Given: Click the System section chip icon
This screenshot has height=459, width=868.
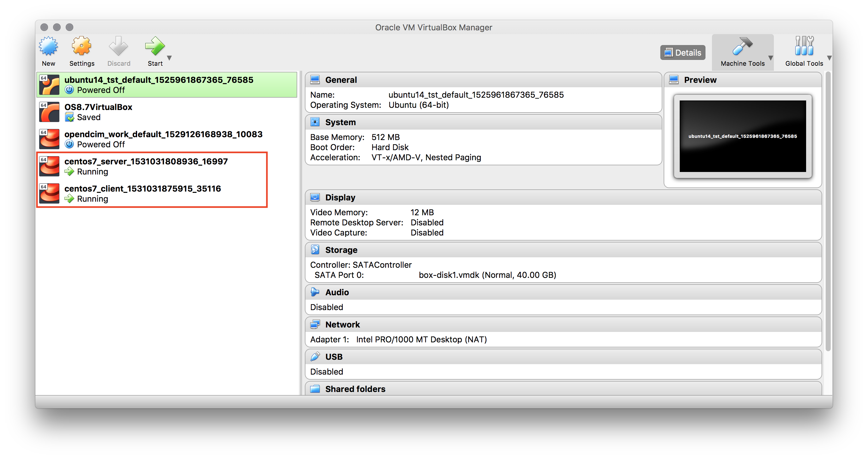Looking at the screenshot, I should pos(315,122).
